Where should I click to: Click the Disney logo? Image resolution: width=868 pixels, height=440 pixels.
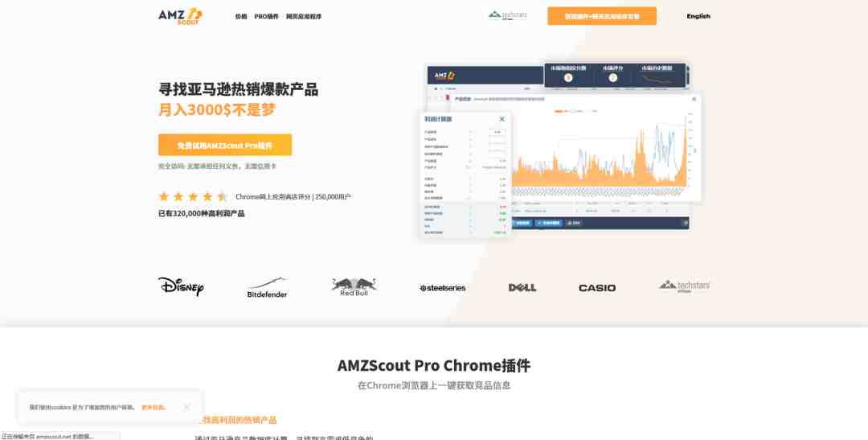coord(181,286)
